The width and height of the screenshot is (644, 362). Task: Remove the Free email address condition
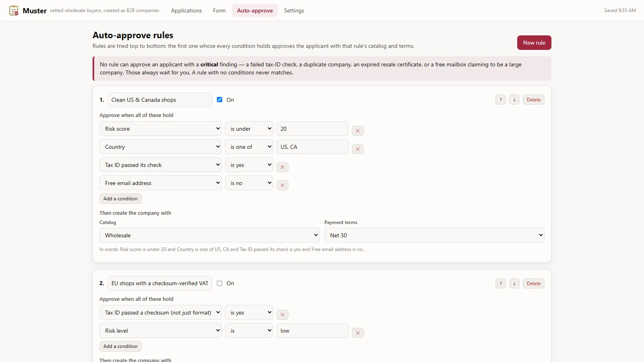coord(283,185)
